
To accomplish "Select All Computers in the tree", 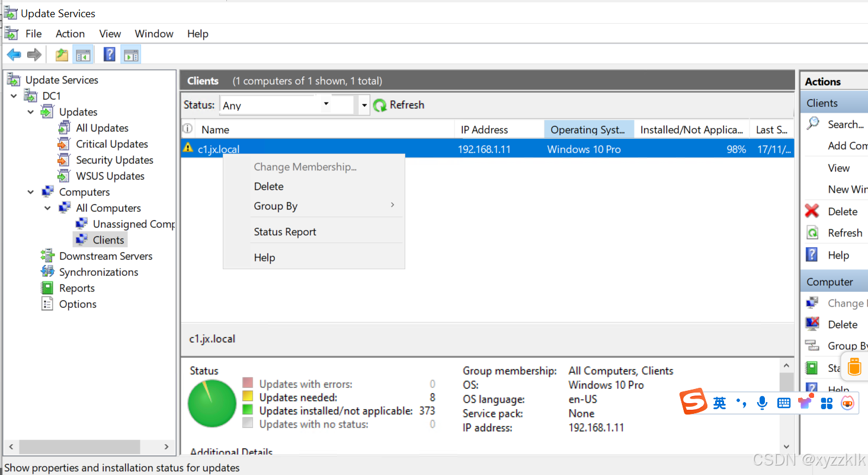I will point(108,208).
